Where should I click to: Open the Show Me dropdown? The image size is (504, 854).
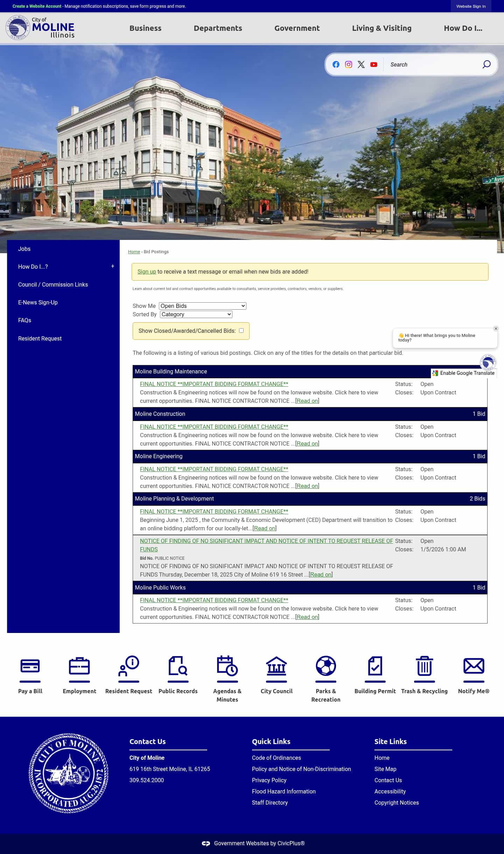[203, 306]
